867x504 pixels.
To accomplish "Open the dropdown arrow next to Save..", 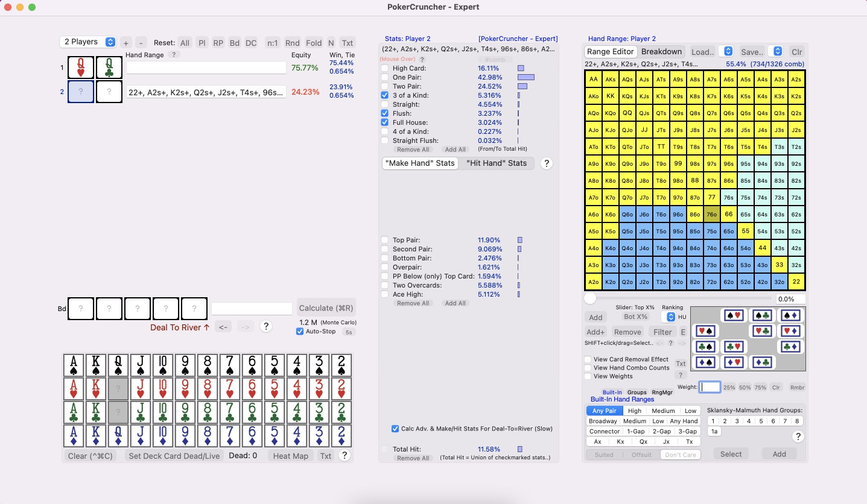I will (x=777, y=51).
